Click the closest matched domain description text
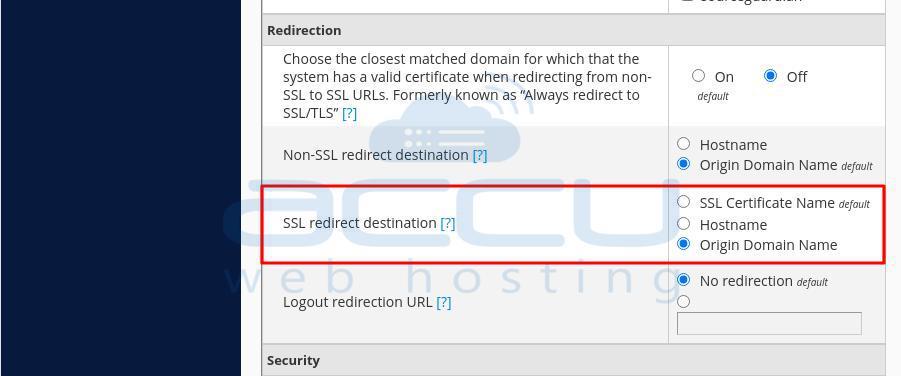Viewport: 901px width, 376px height. coord(467,86)
